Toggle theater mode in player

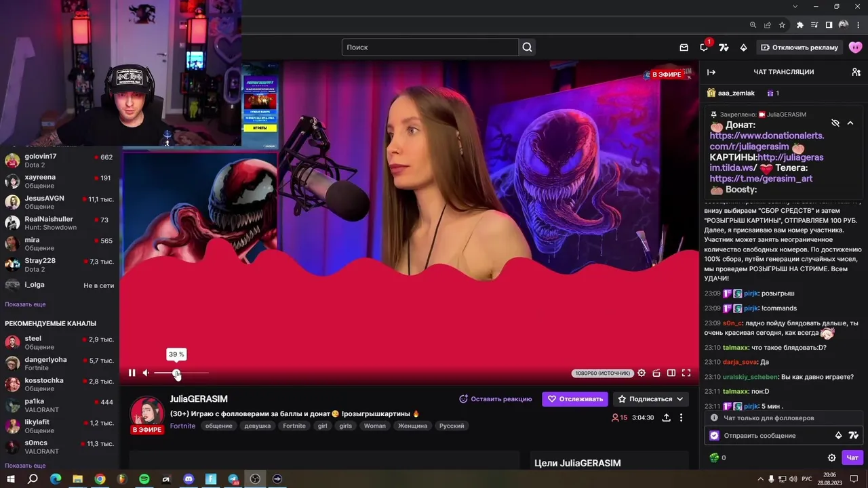[671, 373]
